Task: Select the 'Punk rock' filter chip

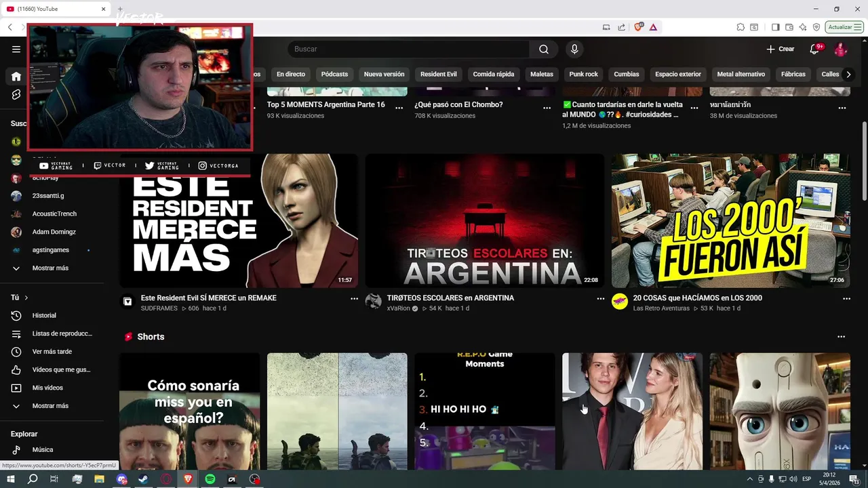Action: (x=583, y=74)
